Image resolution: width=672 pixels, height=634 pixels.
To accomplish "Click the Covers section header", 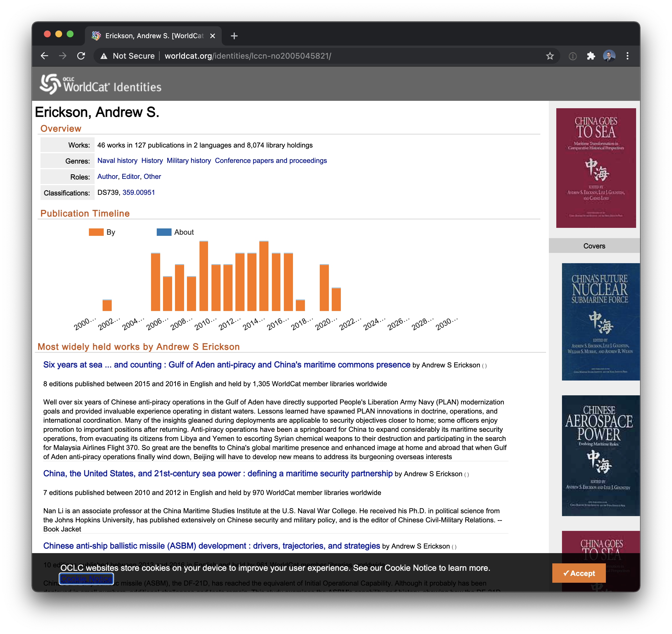I will pyautogui.click(x=594, y=246).
